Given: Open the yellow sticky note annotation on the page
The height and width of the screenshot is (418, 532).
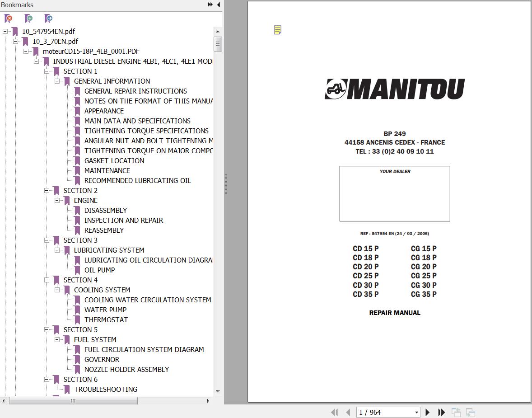Looking at the screenshot, I should coord(278,30).
